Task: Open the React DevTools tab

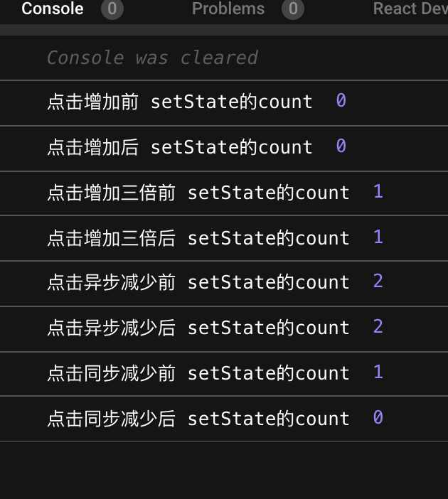Action: pos(410,9)
